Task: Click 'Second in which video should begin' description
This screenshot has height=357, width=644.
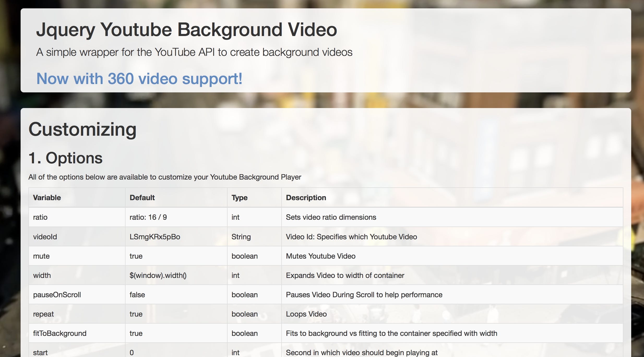Action: 362,353
